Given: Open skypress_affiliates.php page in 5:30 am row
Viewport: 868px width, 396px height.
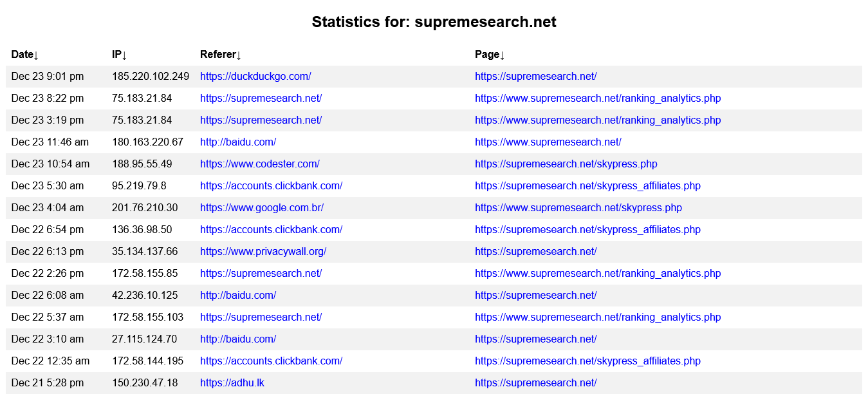Looking at the screenshot, I should click(587, 186).
